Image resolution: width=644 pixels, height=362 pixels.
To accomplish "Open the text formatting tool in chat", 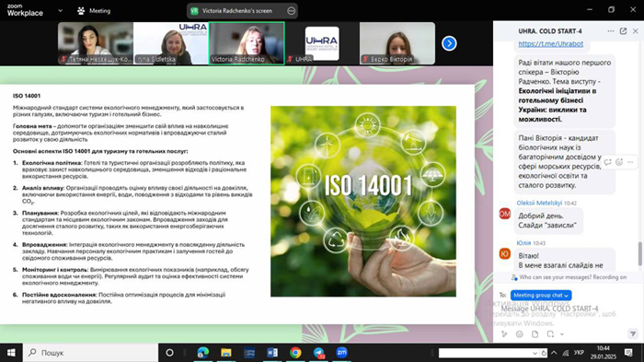I will pyautogui.click(x=504, y=334).
